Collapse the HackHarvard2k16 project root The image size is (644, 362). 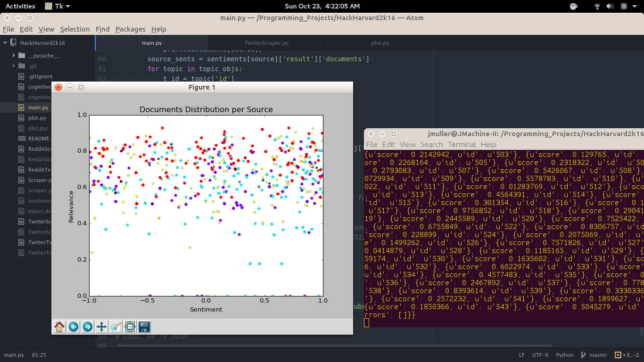5,42
